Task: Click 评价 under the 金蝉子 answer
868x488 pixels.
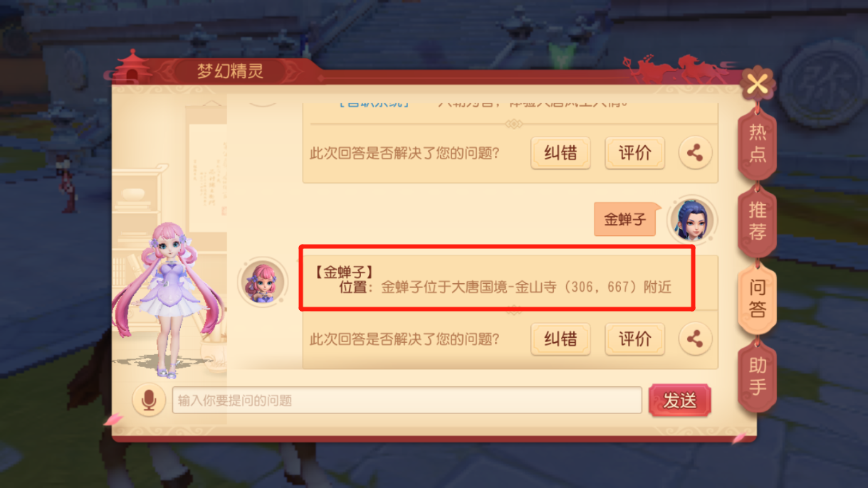Action: click(x=635, y=339)
